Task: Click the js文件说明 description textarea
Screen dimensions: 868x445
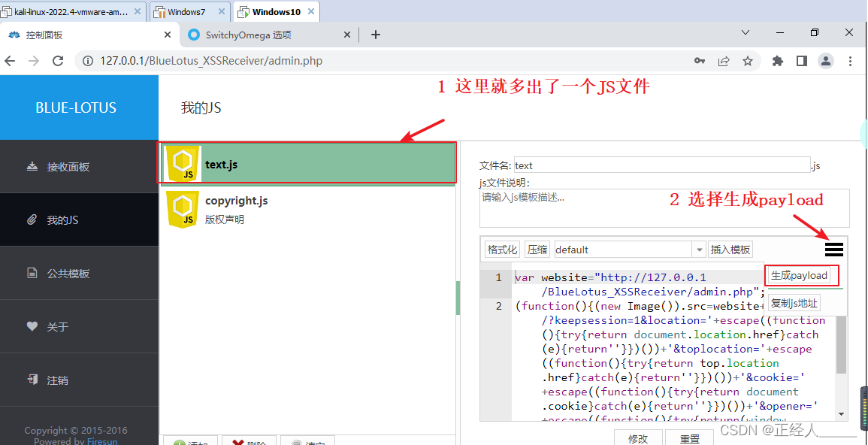Action: 664,208
